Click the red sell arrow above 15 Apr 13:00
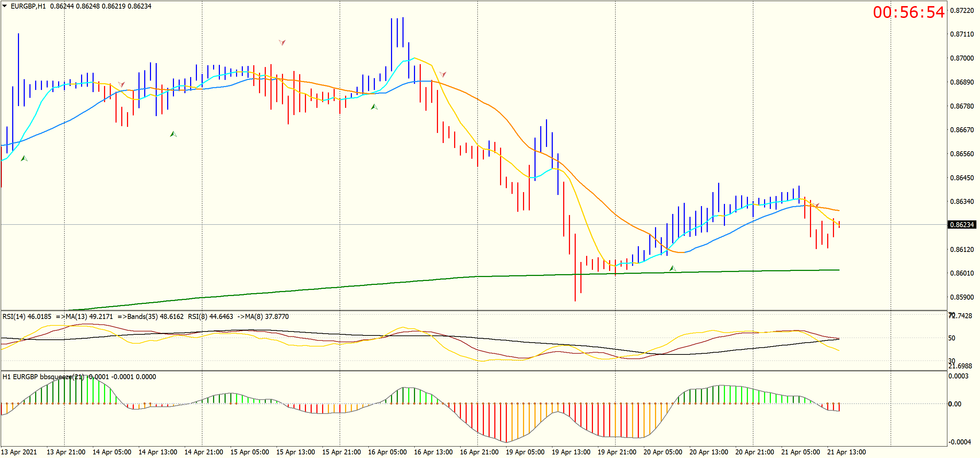980x458 pixels. pyautogui.click(x=282, y=42)
